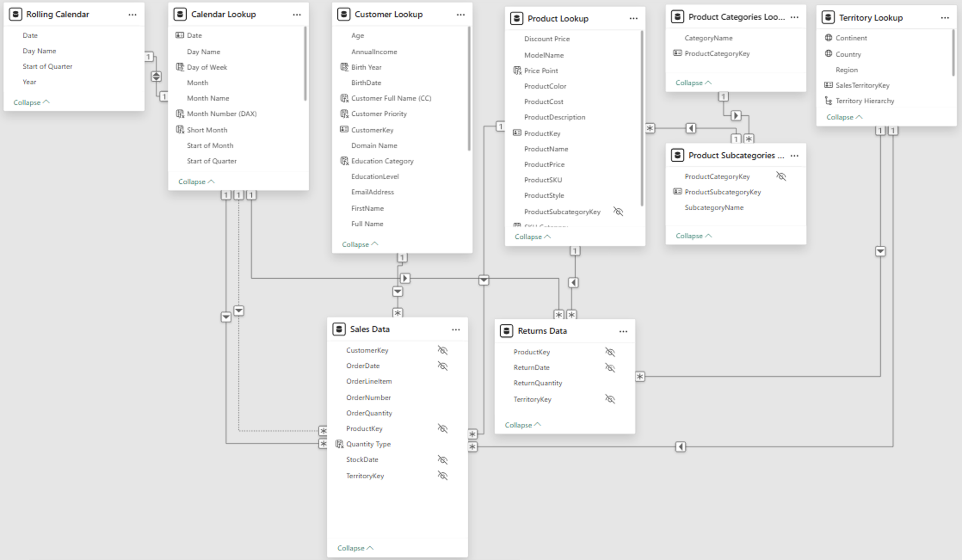962x560 pixels.
Task: Open more options for Product Subcategories table
Action: [x=794, y=156]
